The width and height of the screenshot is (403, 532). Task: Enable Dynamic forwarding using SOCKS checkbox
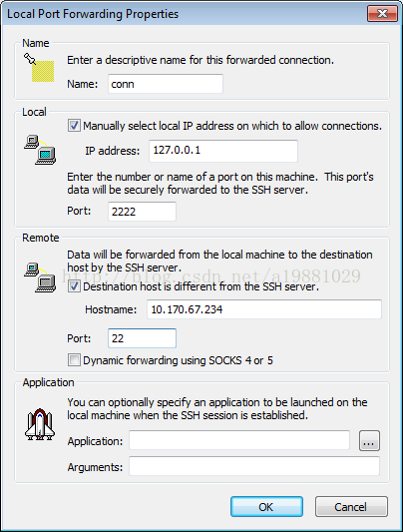(x=74, y=360)
